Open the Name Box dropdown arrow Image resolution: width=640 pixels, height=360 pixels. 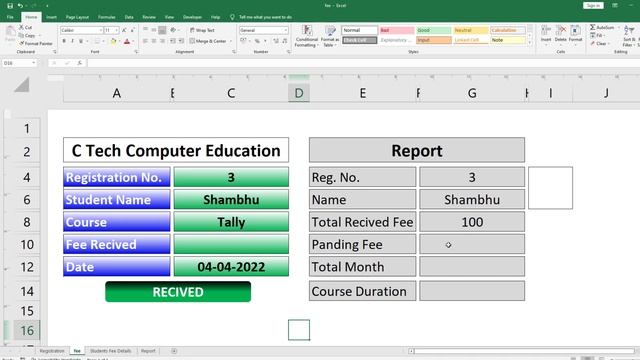point(33,63)
